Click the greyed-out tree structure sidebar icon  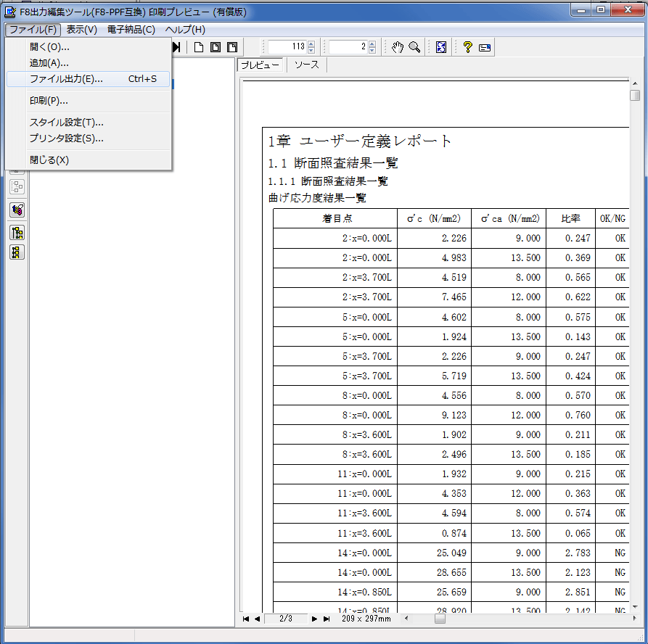click(x=17, y=187)
